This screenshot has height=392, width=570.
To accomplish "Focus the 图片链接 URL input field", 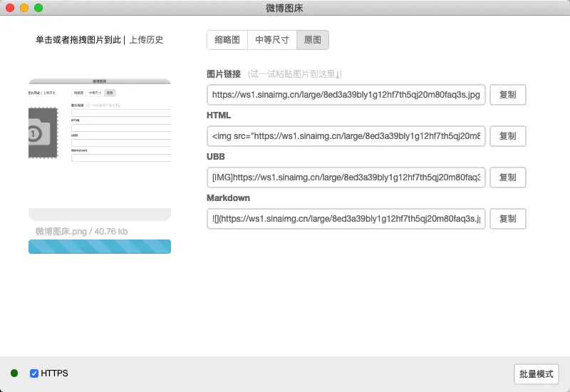I will pyautogui.click(x=346, y=95).
